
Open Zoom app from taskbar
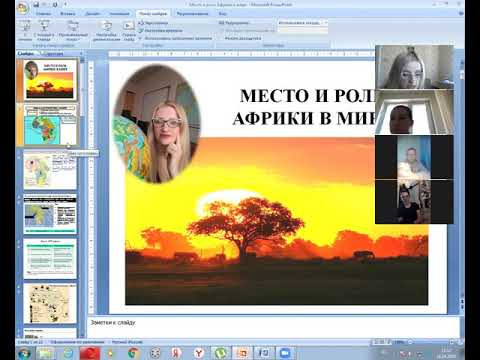tap(285, 353)
